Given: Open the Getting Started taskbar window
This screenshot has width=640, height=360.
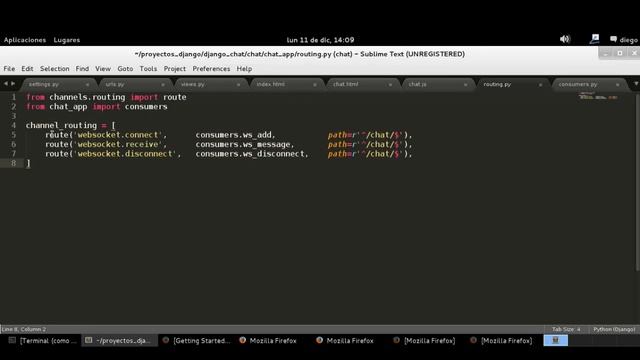Looking at the screenshot, I should 197,340.
